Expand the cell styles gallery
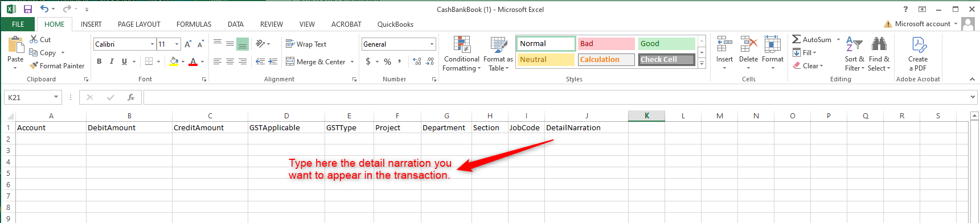This screenshot has height=223, width=980. 702,63
